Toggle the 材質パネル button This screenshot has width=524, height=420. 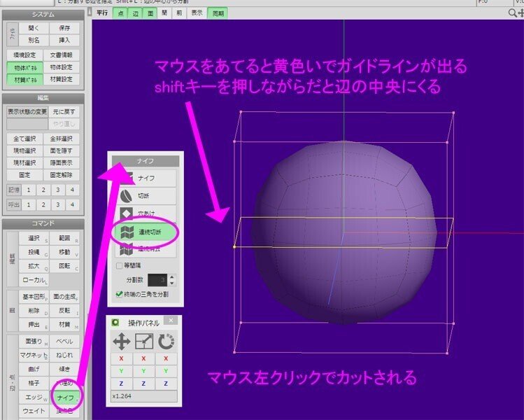(x=25, y=80)
